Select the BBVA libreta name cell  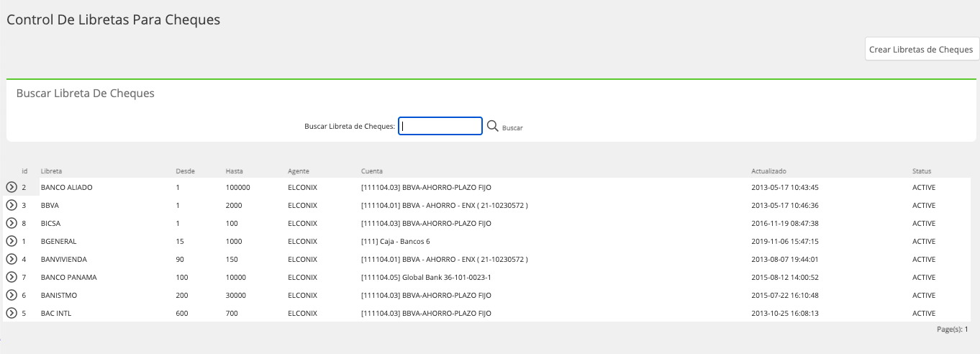click(x=50, y=205)
